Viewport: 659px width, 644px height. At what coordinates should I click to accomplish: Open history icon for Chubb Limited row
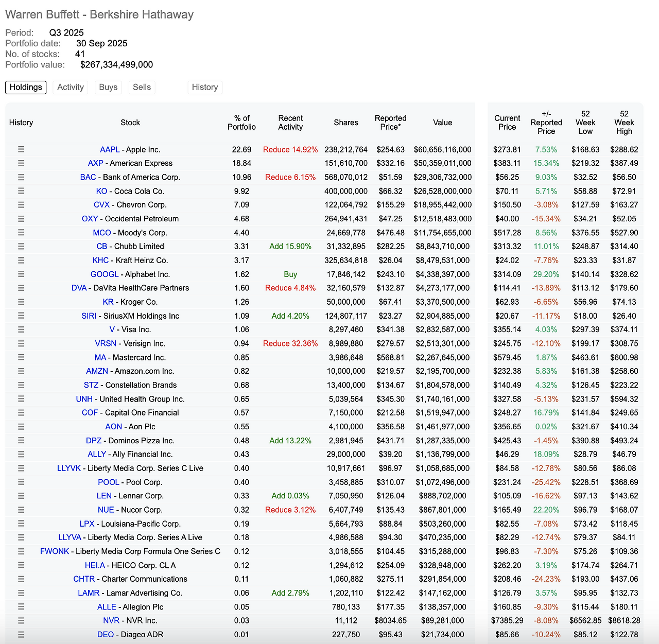21,247
